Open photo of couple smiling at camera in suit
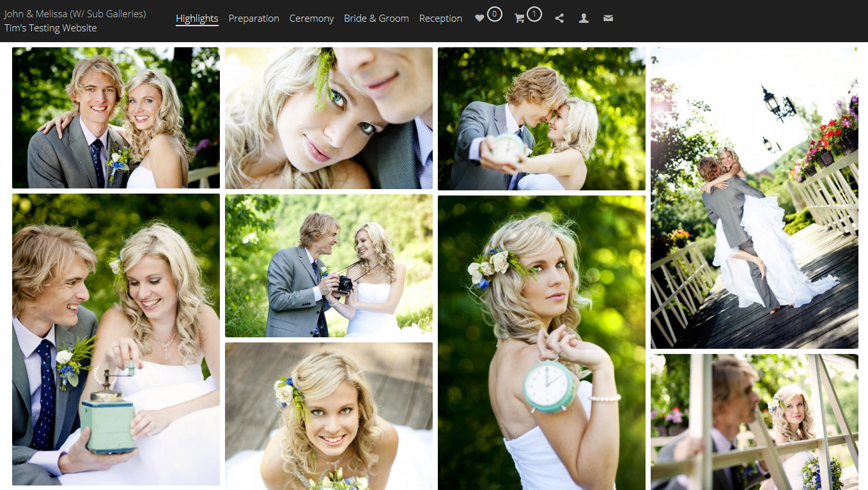This screenshot has height=490, width=868. 116,118
